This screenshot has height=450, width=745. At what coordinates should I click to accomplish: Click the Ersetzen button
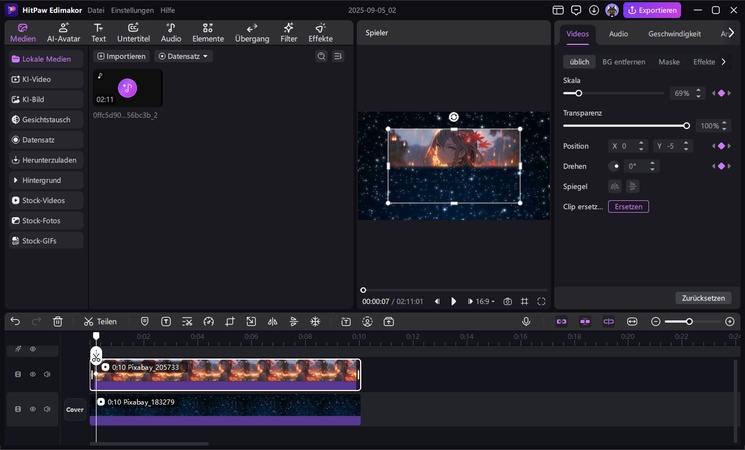point(628,207)
